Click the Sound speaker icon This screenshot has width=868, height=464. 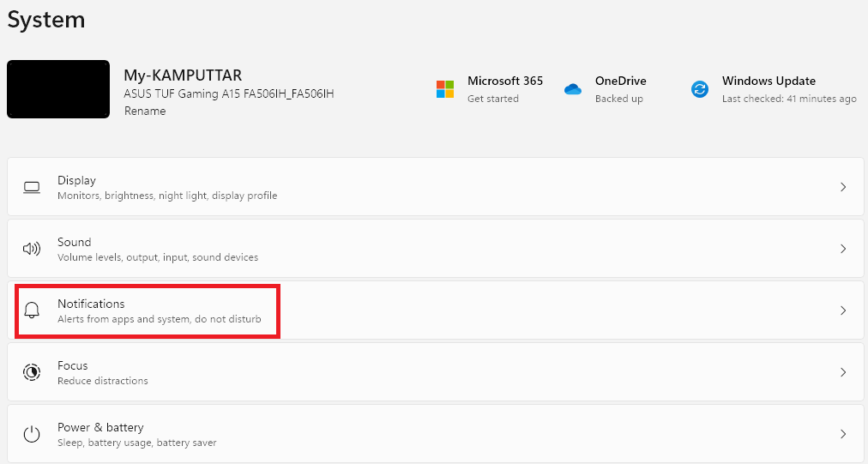click(x=32, y=249)
